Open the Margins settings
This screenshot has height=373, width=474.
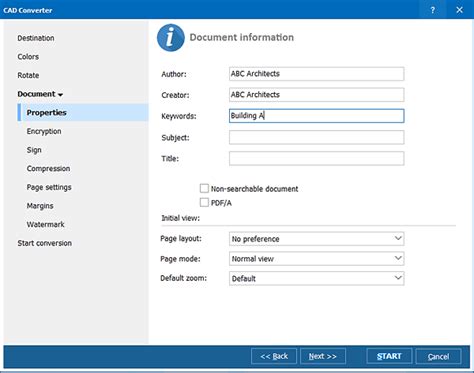40,206
